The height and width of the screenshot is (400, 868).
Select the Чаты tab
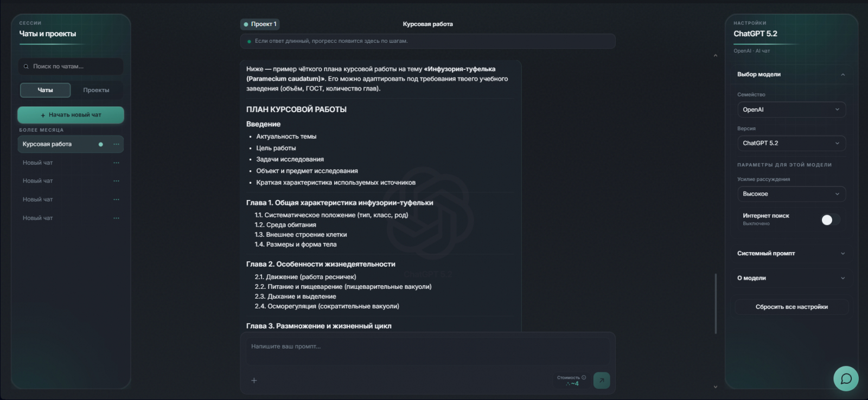46,90
